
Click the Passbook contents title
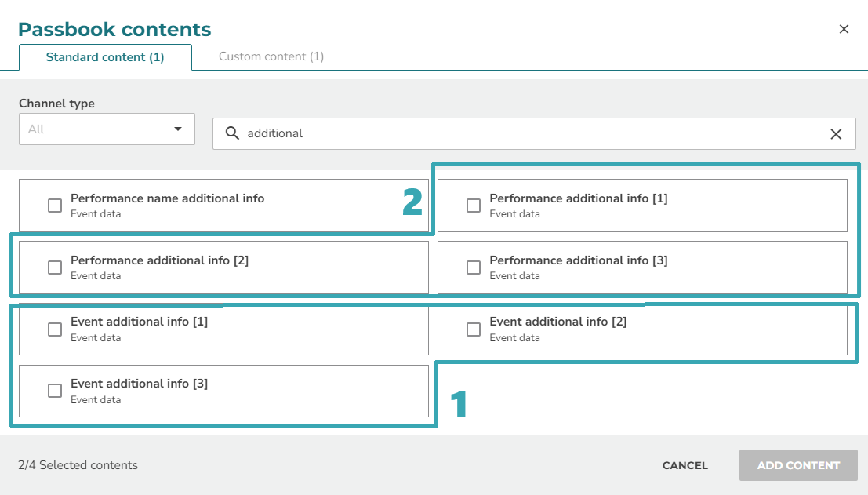tap(114, 30)
